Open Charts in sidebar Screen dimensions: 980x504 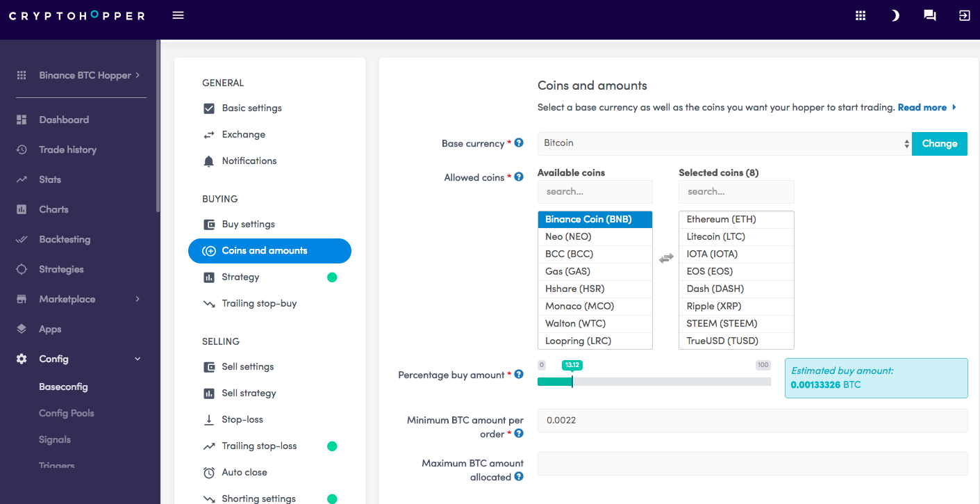click(53, 209)
